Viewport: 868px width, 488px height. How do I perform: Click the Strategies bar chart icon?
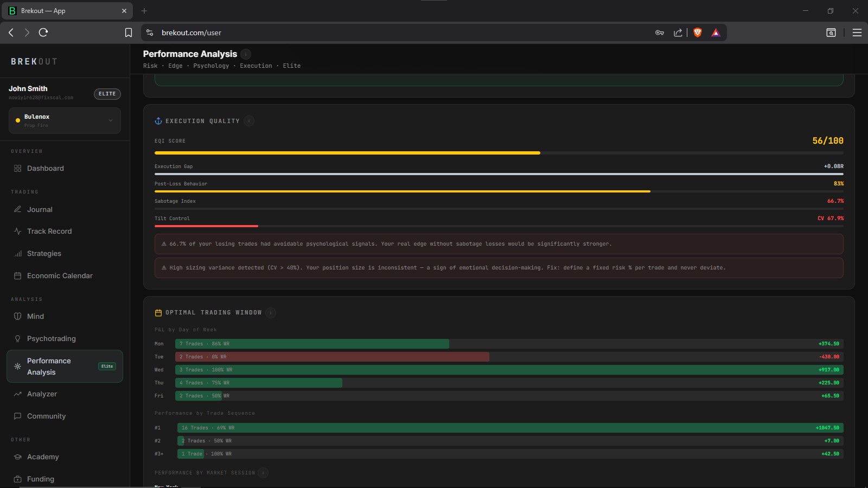click(17, 254)
